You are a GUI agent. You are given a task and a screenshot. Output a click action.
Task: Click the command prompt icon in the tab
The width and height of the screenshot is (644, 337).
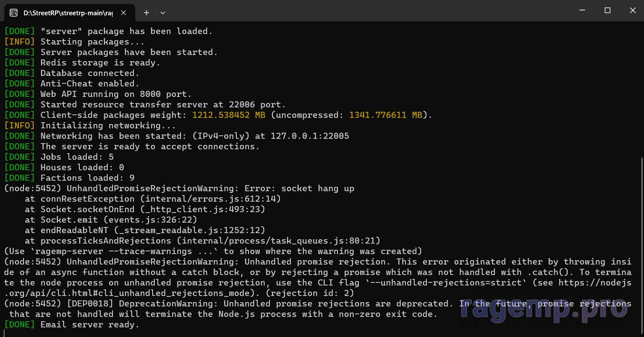coord(14,13)
